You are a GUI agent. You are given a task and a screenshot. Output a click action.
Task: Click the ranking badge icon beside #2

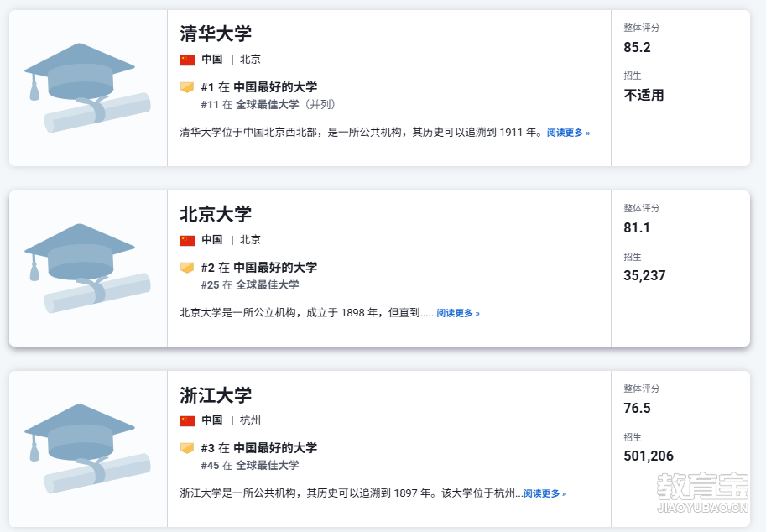click(x=187, y=268)
